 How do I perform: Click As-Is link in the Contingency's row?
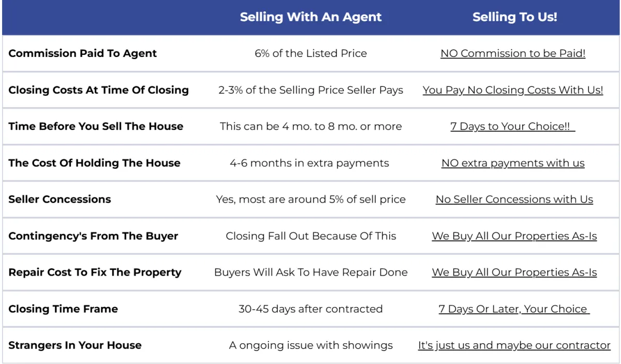coord(514,236)
